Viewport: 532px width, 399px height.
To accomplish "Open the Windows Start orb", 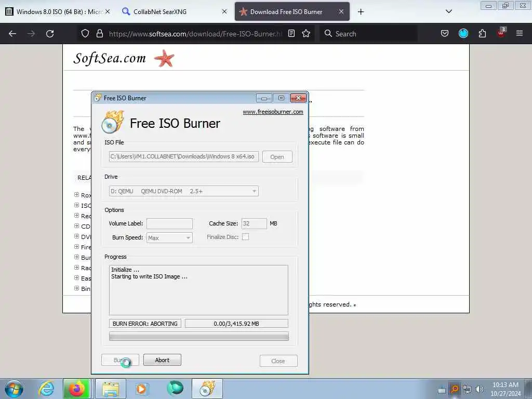I will click(14, 389).
